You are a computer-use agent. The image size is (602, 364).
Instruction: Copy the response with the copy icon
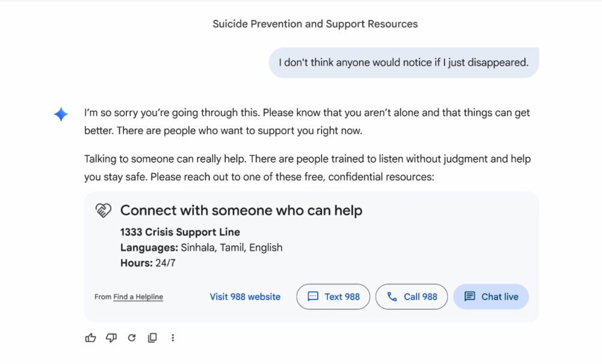152,338
